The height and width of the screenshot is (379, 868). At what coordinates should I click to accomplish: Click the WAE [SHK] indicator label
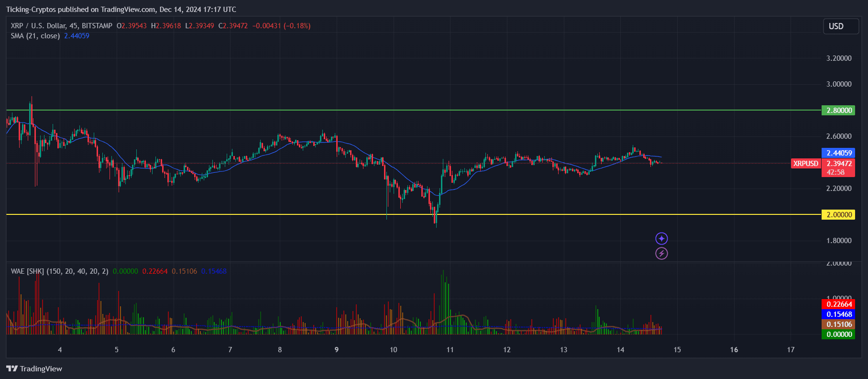pyautogui.click(x=60, y=271)
